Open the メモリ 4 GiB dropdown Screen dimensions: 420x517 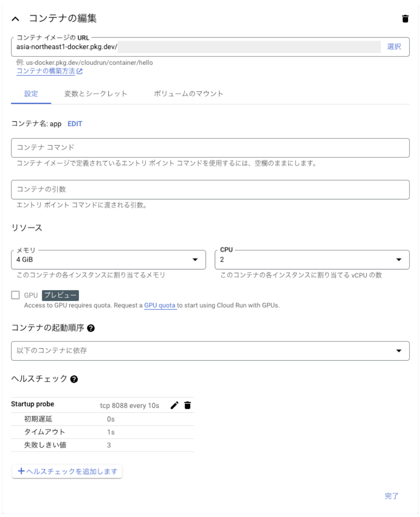coord(108,259)
